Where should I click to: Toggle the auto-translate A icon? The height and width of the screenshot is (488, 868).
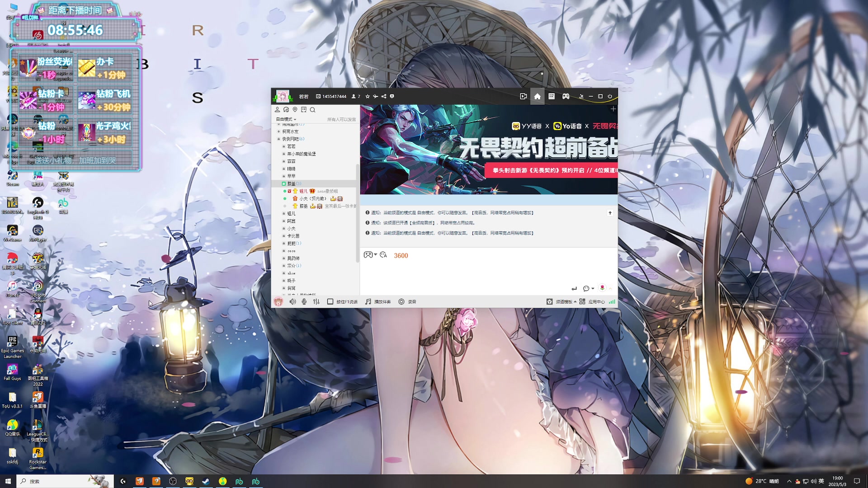point(383,255)
